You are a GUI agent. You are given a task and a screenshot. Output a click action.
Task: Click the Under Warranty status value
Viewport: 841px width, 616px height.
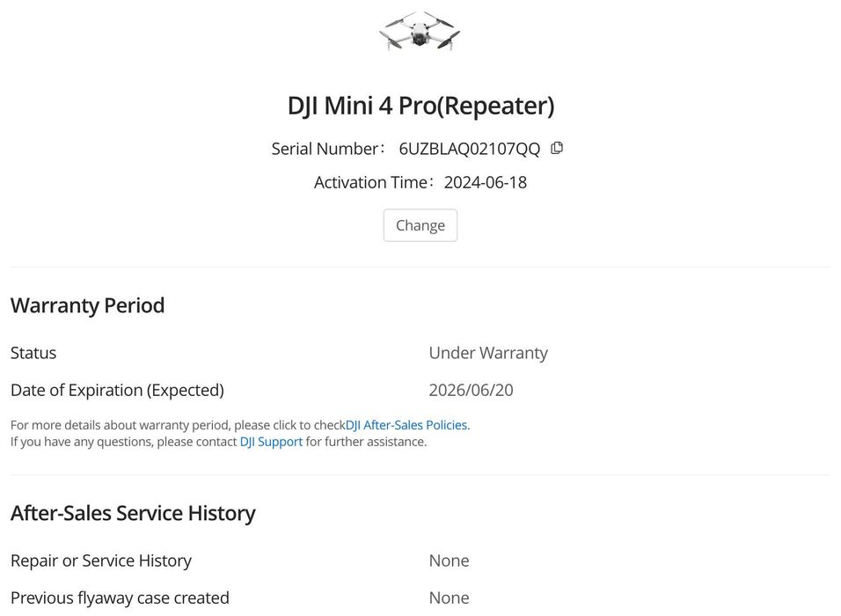pos(488,353)
